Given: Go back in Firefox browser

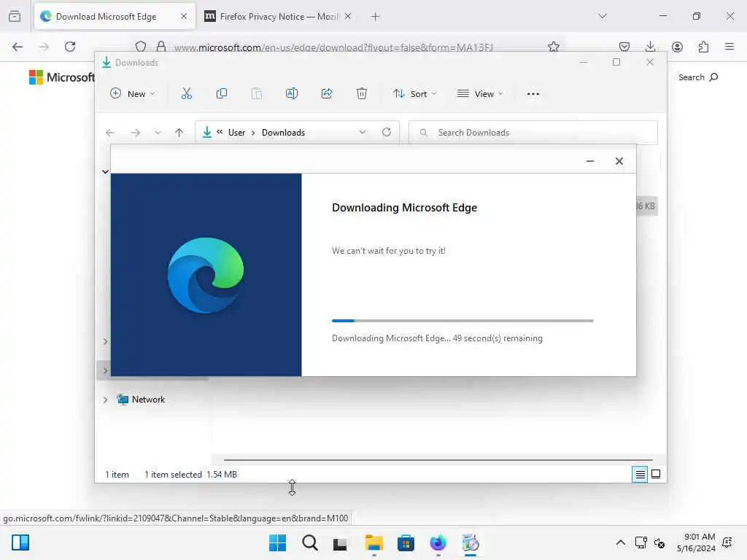Looking at the screenshot, I should tap(18, 47).
